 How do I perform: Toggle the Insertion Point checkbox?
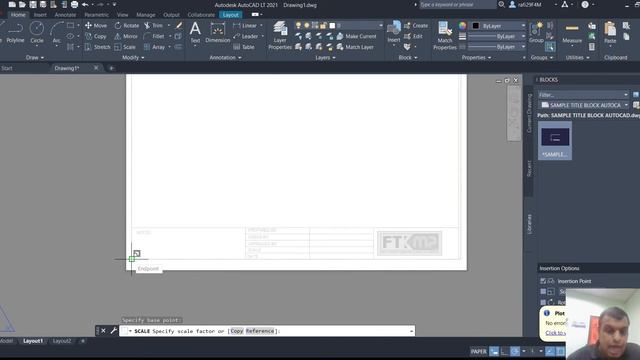coord(543,281)
